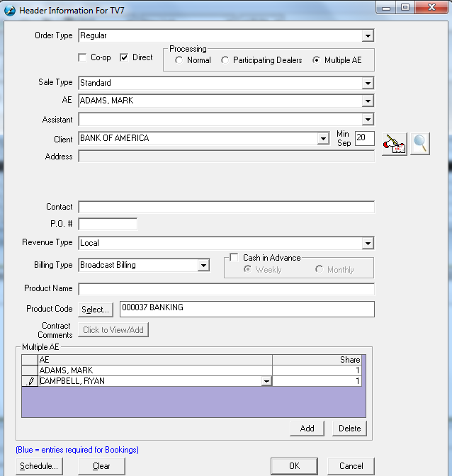452x476 pixels.
Task: Click the edit client icon next to Min Sep
Action: pos(394,144)
